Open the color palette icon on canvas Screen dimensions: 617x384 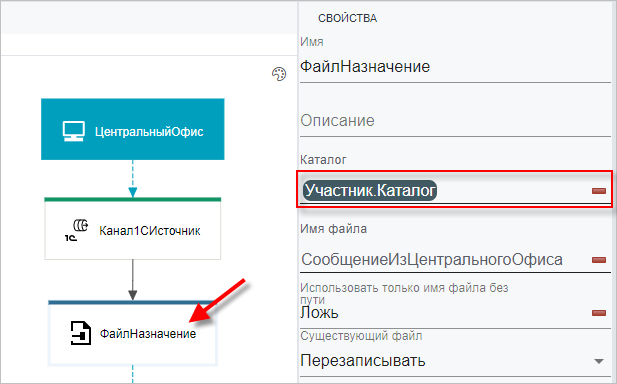(x=279, y=74)
